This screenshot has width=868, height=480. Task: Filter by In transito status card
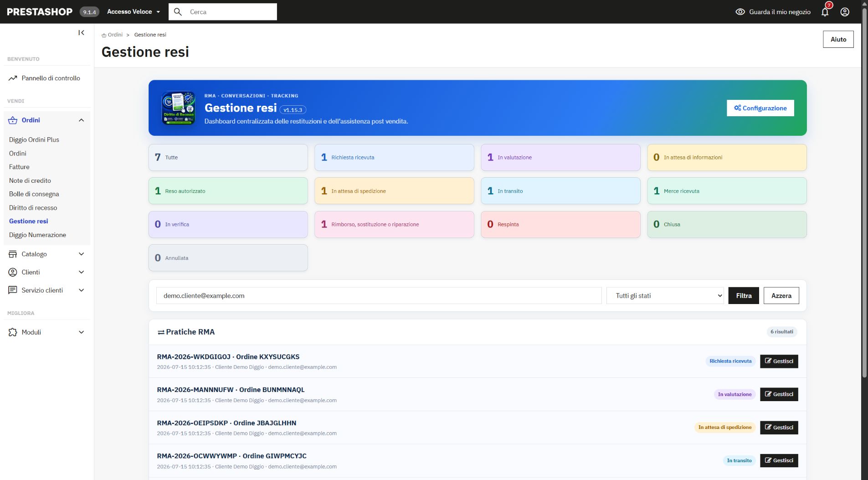[x=560, y=191]
